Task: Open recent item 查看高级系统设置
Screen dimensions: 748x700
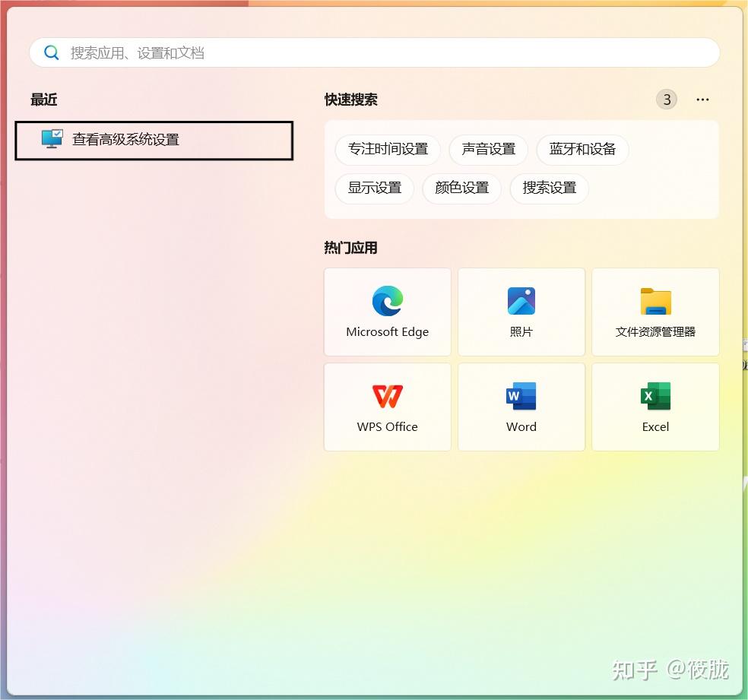Action: 154,140
